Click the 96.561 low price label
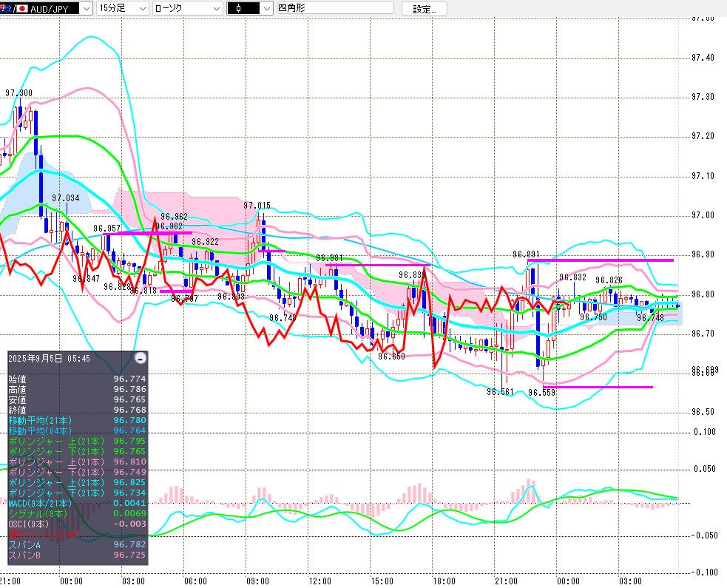Image resolution: width=727 pixels, height=588 pixels. 500,392
